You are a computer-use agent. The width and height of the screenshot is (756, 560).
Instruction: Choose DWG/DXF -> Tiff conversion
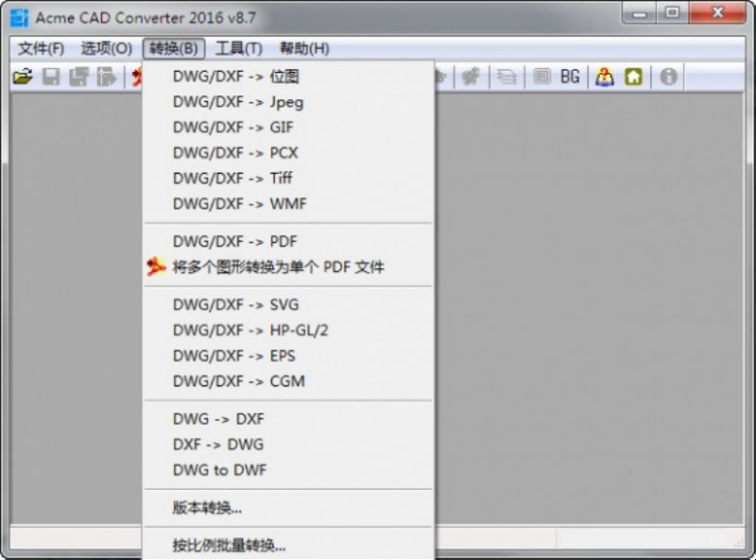pyautogui.click(x=288, y=178)
